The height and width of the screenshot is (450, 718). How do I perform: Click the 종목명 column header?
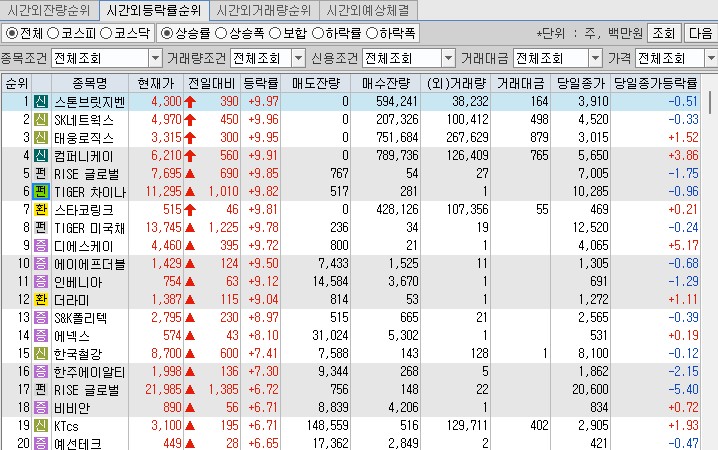(x=90, y=83)
